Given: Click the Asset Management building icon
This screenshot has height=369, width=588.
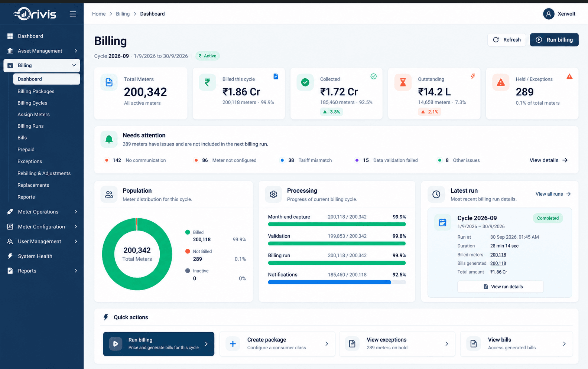Looking at the screenshot, I should (10, 51).
